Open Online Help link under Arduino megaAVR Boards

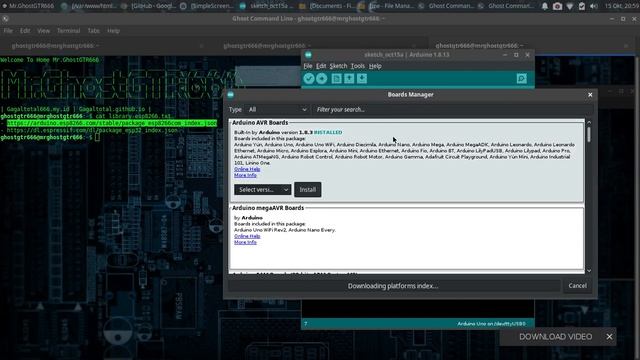247,236
